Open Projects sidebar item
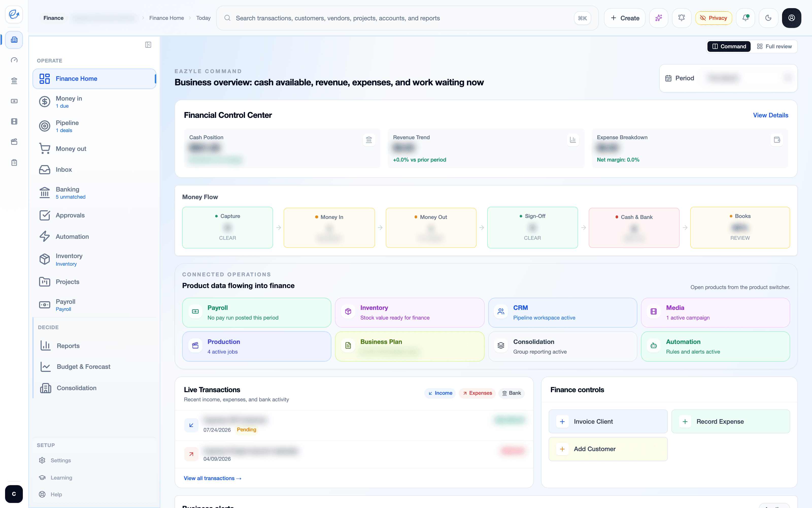This screenshot has width=812, height=508. pos(94,282)
